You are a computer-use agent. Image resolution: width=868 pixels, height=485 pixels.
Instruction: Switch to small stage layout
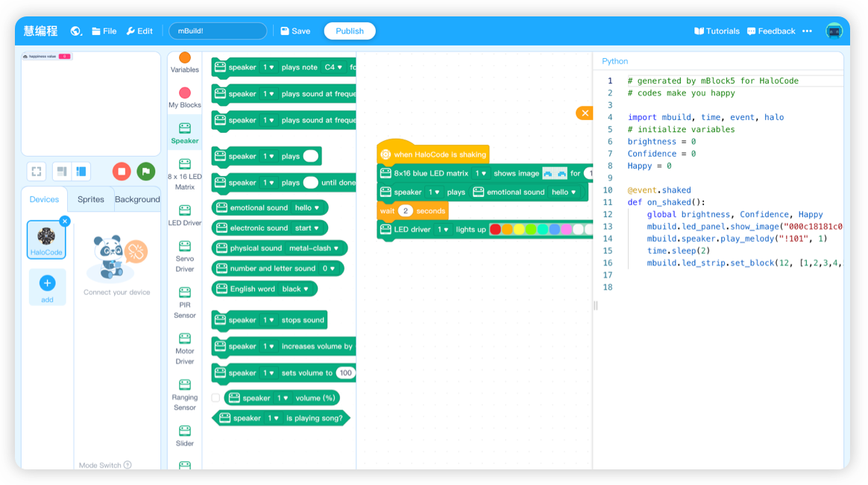click(x=62, y=172)
